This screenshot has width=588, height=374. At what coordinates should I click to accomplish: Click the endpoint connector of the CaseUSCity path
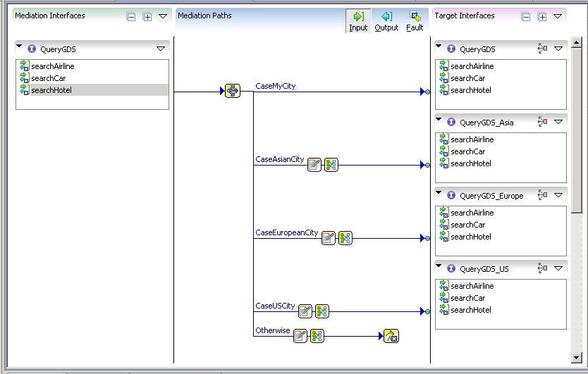point(427,311)
